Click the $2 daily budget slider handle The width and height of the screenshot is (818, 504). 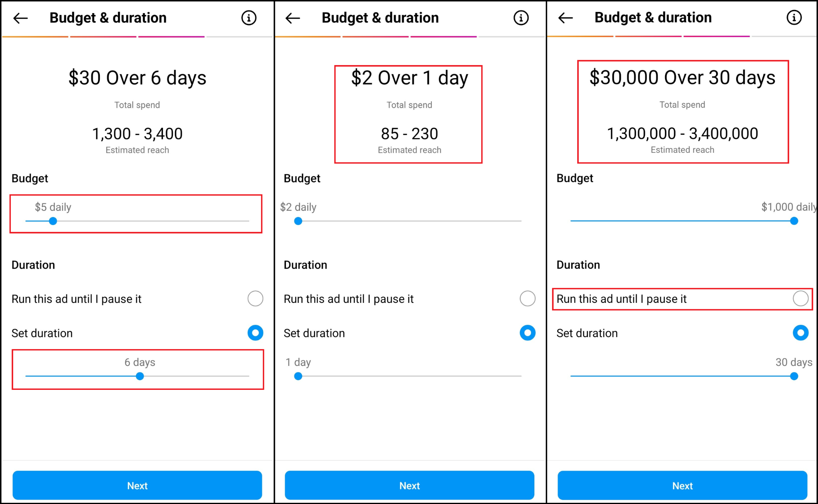pyautogui.click(x=298, y=221)
